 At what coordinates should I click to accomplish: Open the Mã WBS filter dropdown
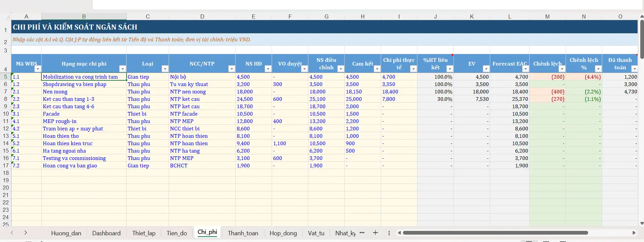click(38, 69)
